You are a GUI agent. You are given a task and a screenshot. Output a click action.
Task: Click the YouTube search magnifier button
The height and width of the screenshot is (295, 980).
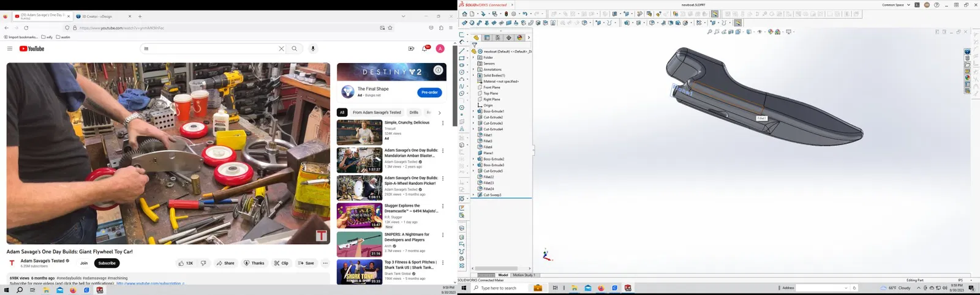click(295, 49)
